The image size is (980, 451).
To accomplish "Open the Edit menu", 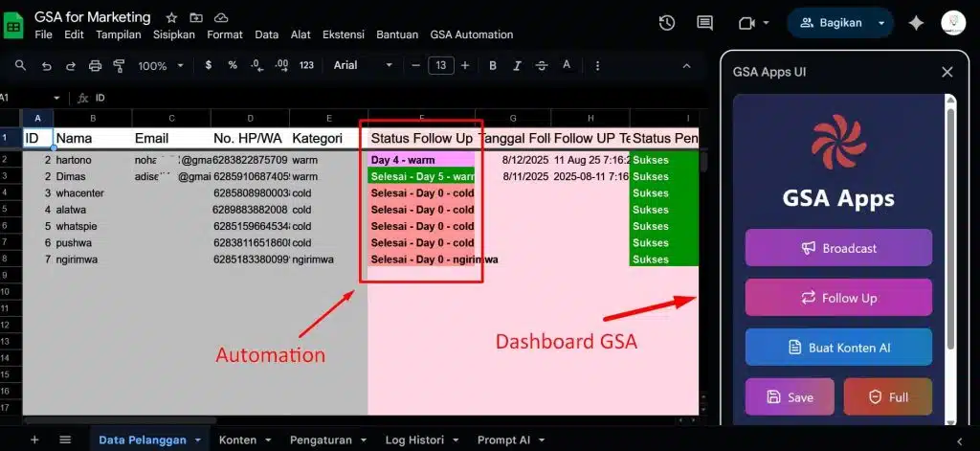I will (x=74, y=35).
